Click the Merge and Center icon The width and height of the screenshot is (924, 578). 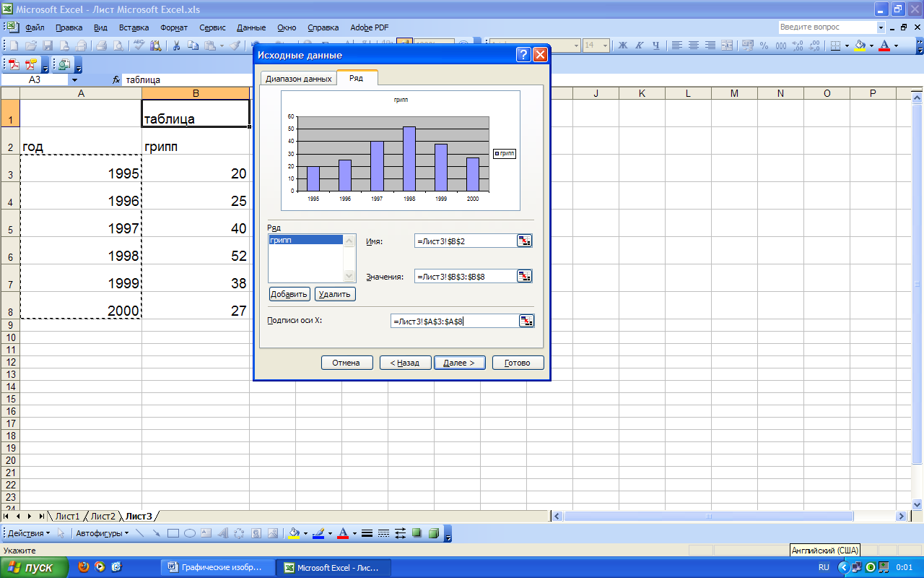[x=727, y=46]
